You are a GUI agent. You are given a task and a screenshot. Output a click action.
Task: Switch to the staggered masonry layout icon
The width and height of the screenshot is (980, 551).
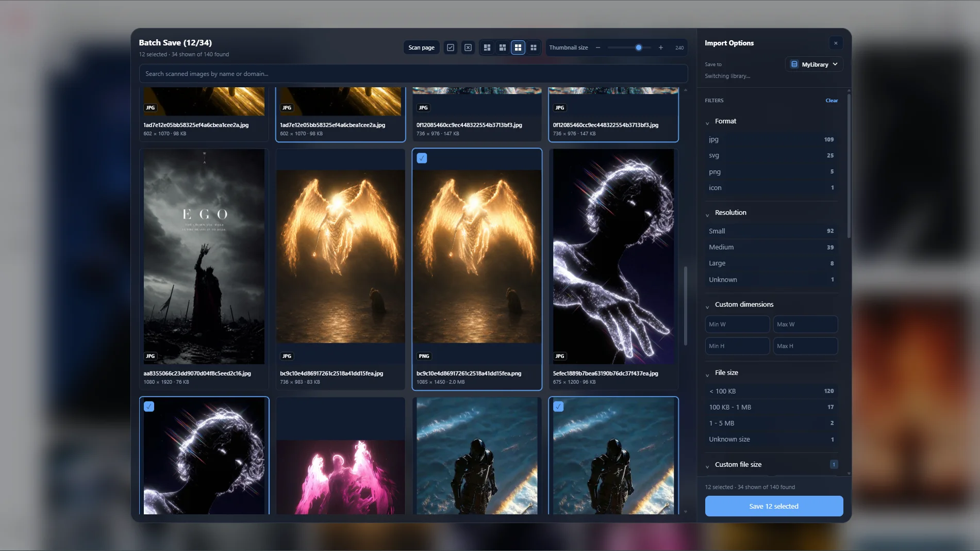click(503, 47)
